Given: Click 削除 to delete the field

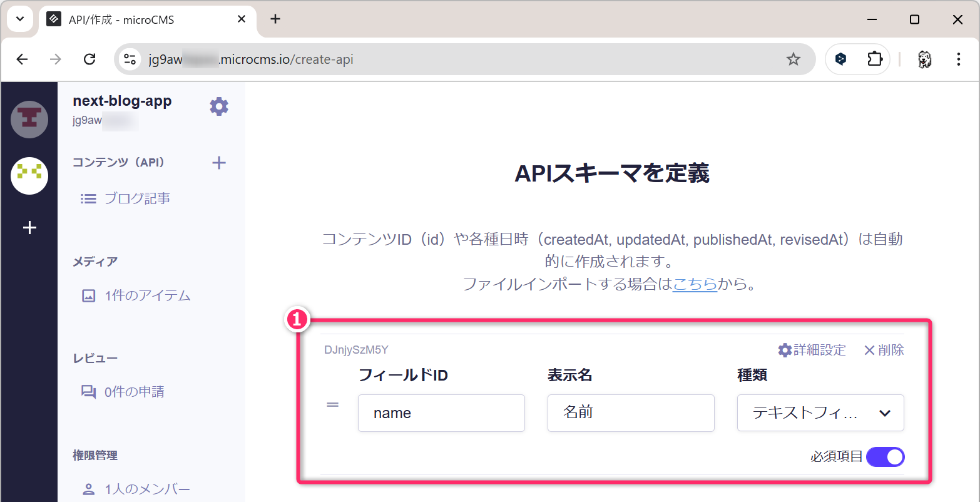Looking at the screenshot, I should (884, 350).
